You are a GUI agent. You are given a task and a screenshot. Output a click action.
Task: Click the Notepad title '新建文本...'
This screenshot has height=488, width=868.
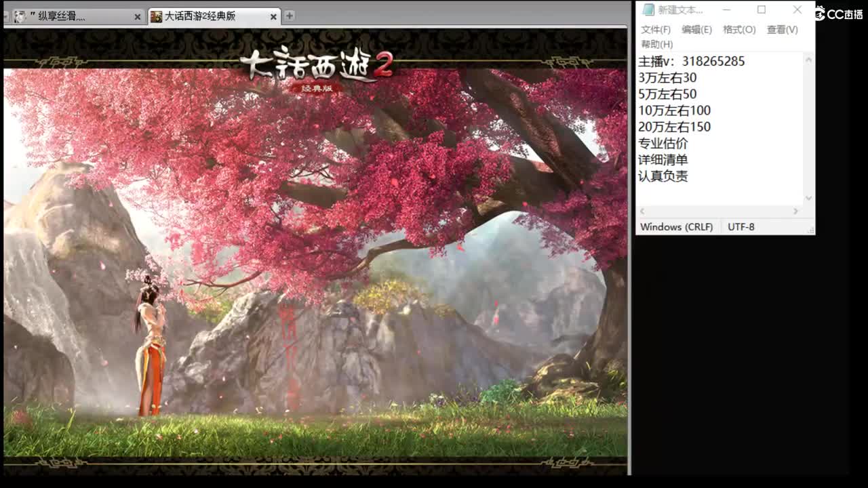[681, 10]
